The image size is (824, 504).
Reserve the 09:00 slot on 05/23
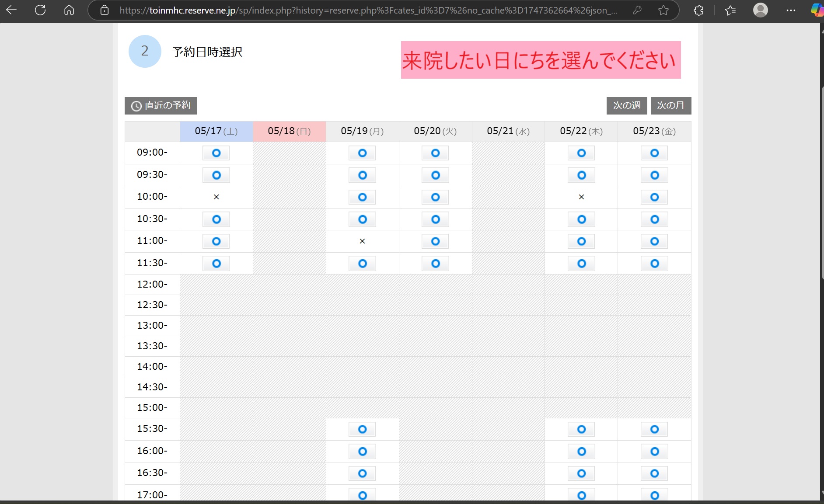pyautogui.click(x=654, y=153)
